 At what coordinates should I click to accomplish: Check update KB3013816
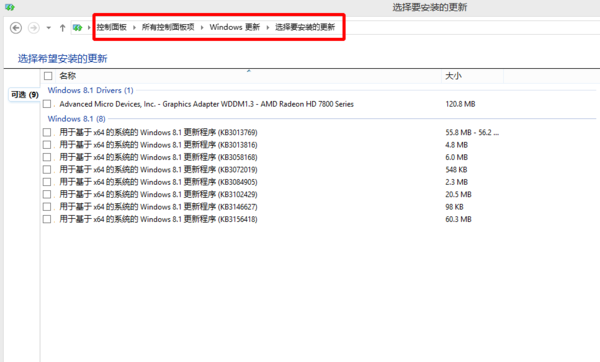pos(47,145)
